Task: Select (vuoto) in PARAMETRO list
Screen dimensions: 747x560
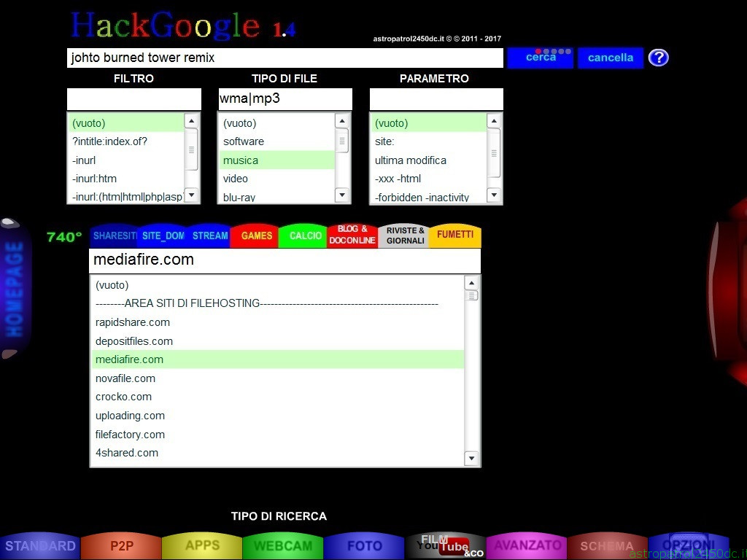Action: [x=429, y=122]
